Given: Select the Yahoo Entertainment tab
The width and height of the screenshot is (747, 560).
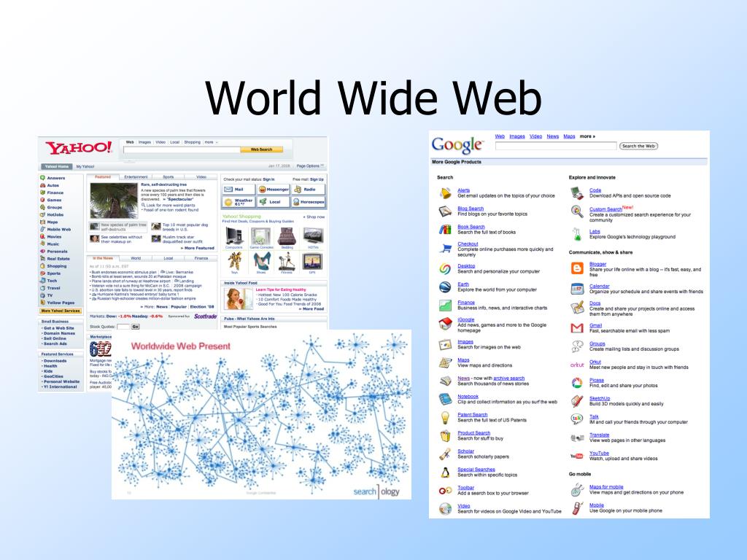Looking at the screenshot, I should click(x=136, y=177).
